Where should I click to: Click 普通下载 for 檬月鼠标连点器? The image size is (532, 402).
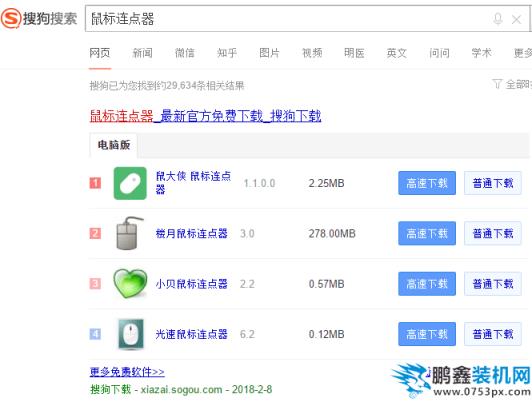tap(493, 233)
